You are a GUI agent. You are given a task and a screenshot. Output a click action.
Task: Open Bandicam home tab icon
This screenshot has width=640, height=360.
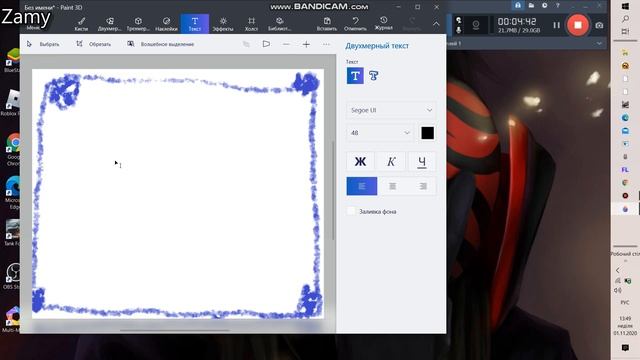(x=518, y=5)
